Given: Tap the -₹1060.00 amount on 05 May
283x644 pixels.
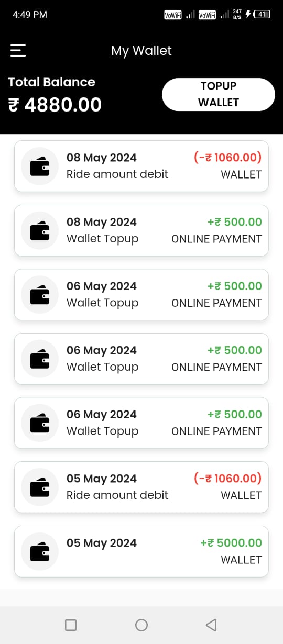Looking at the screenshot, I should tap(227, 479).
